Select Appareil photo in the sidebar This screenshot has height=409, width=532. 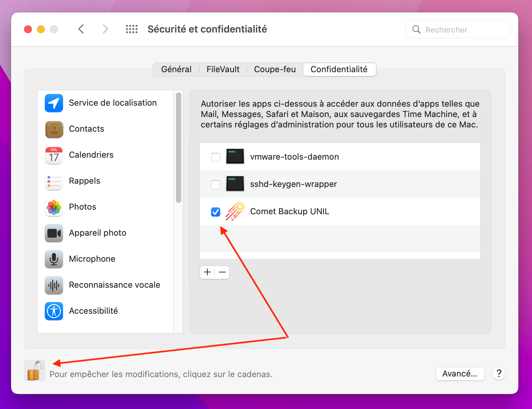pos(97,233)
